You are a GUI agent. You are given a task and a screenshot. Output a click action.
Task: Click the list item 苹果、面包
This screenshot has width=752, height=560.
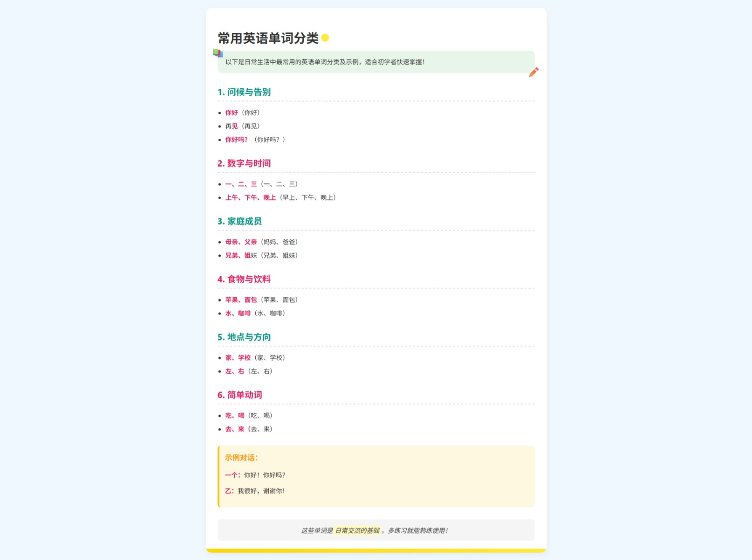[262, 300]
